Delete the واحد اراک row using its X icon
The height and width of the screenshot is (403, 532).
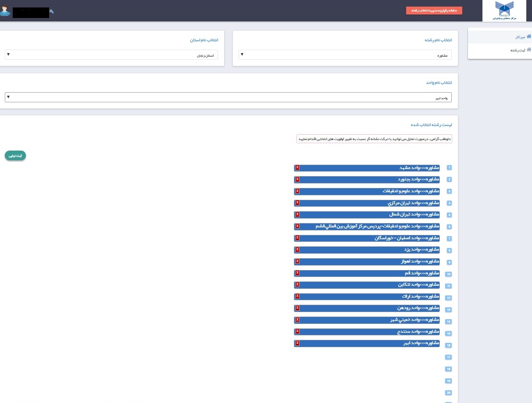click(297, 296)
